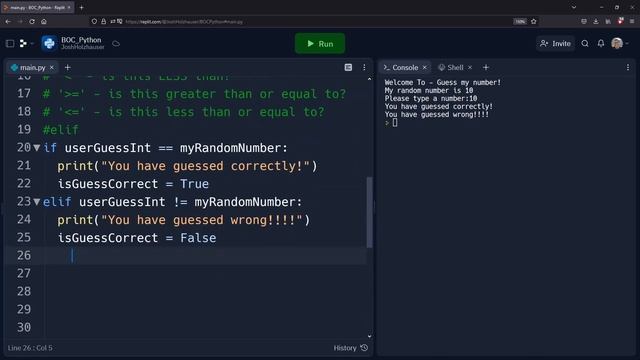The image size is (640, 360).
Task: Click the editor scroll up arrow
Action: click(369, 79)
